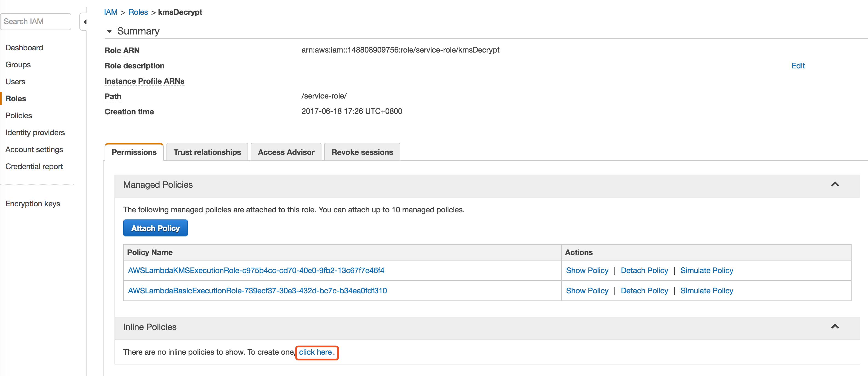Viewport: 868px width, 376px height.
Task: Open Dashboard in the sidebar
Action: pyautogui.click(x=24, y=48)
